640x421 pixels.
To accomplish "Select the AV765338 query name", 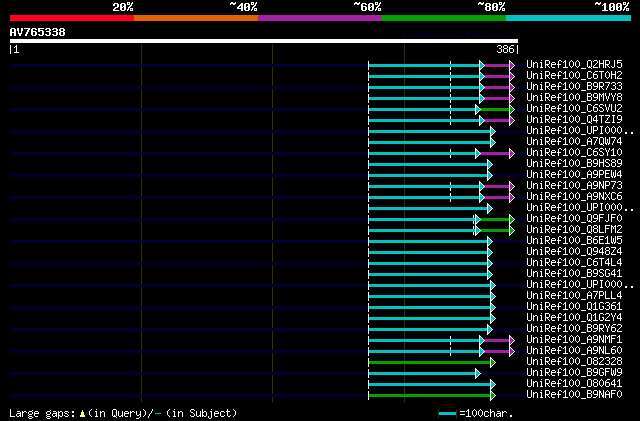I will point(38,32).
